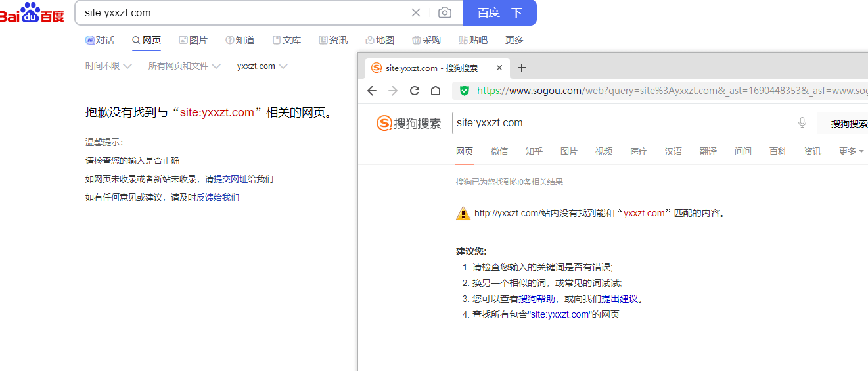Select Baidu 网页 tab
Viewport: 868px width, 371px height.
(x=147, y=40)
